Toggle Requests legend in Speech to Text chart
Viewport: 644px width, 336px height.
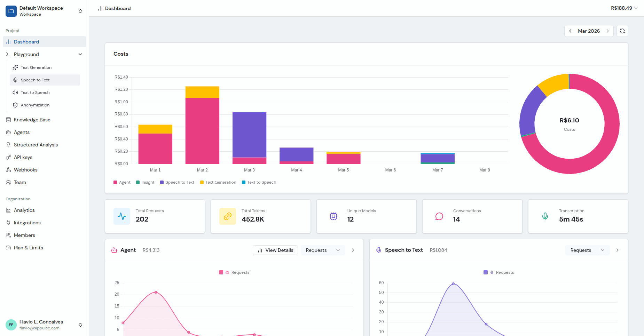tap(499, 272)
